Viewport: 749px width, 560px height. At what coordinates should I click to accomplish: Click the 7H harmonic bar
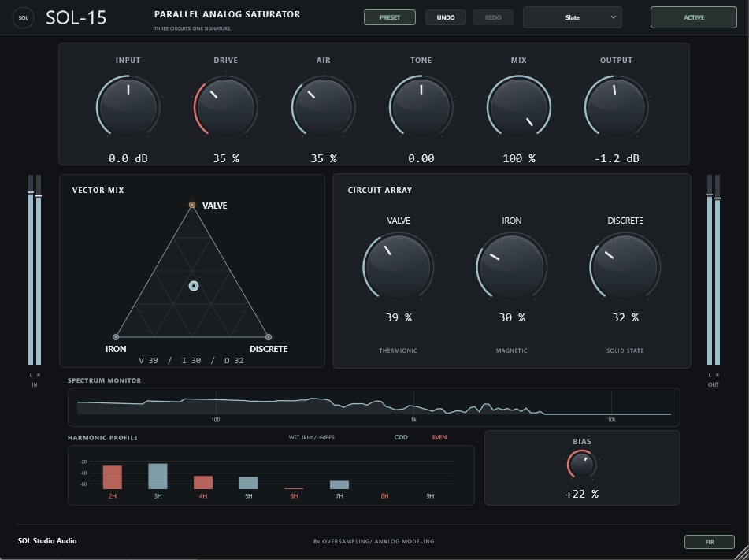coord(339,484)
